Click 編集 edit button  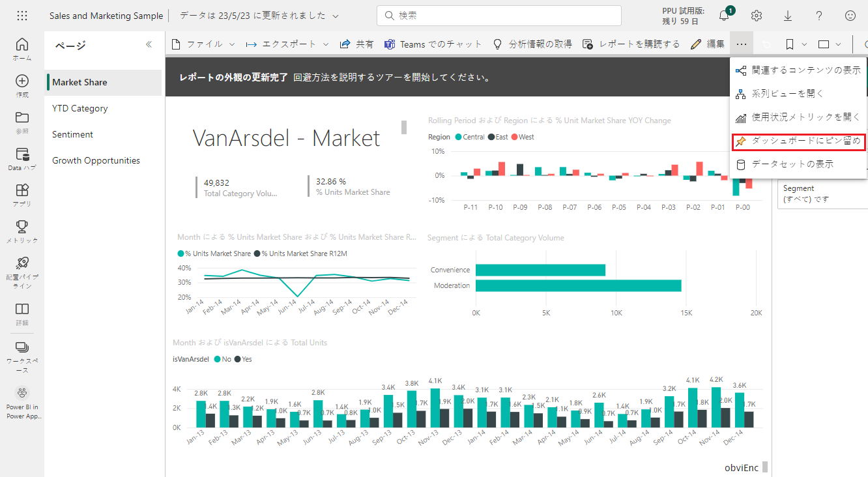pyautogui.click(x=707, y=44)
